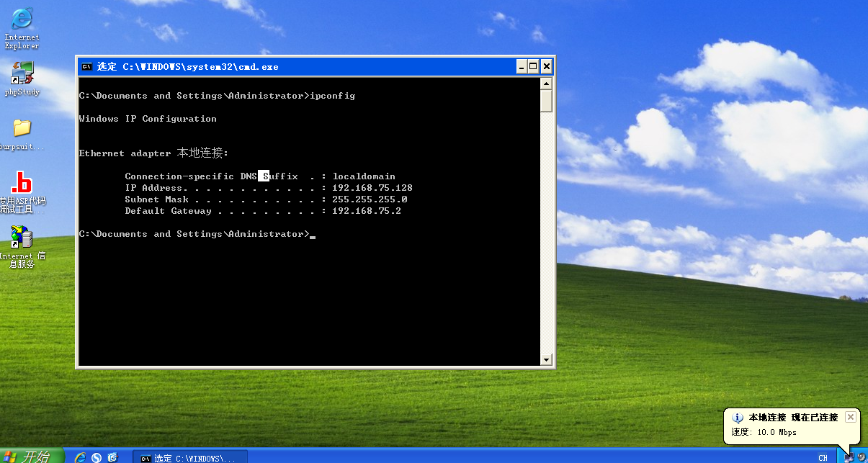Viewport: 868px width, 463px height.
Task: Click the cmd.exe title bar text
Action: click(x=187, y=66)
